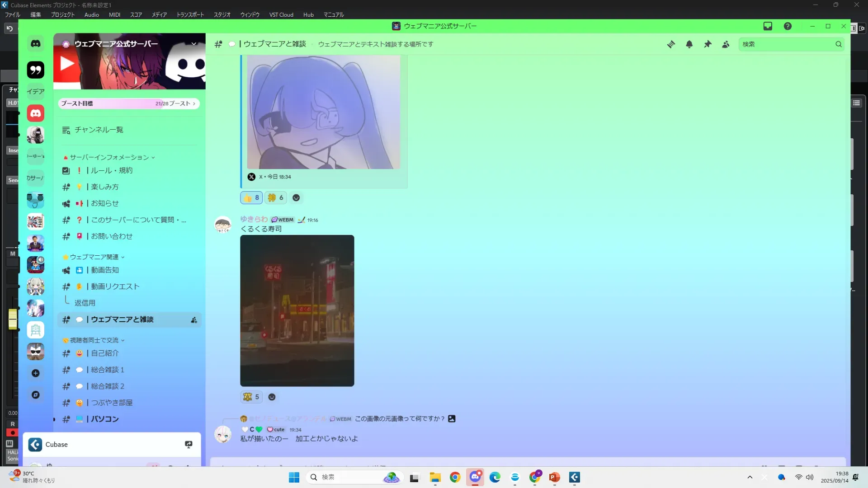Open notification settings bell icon
The height and width of the screenshot is (488, 868).
click(x=689, y=44)
